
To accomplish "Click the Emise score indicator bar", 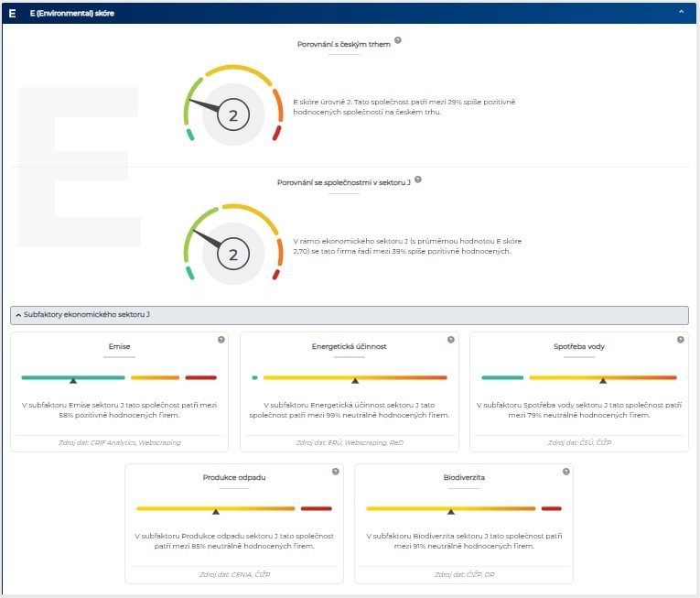I will point(119,377).
